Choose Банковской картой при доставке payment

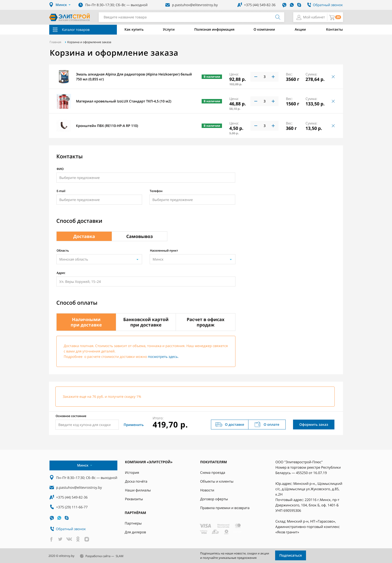tap(146, 322)
